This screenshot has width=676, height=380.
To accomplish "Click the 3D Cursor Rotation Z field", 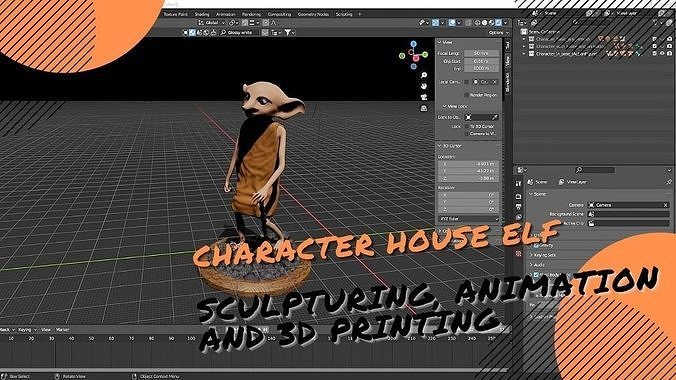I will (x=468, y=210).
